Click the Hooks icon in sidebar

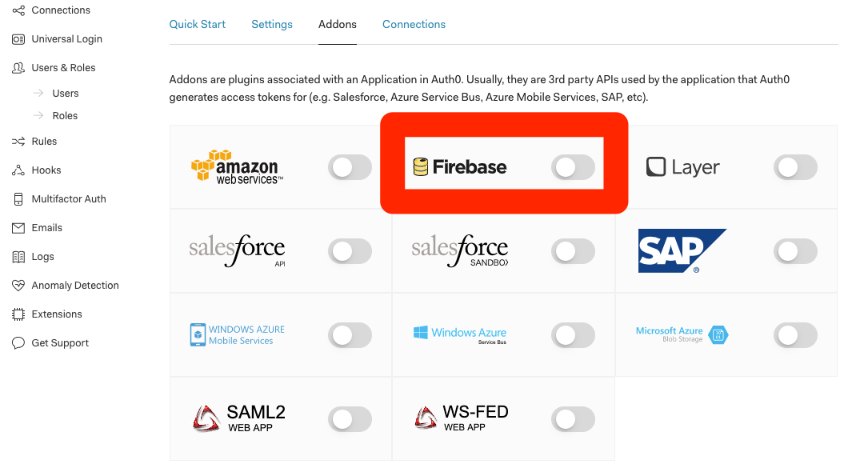pos(18,170)
